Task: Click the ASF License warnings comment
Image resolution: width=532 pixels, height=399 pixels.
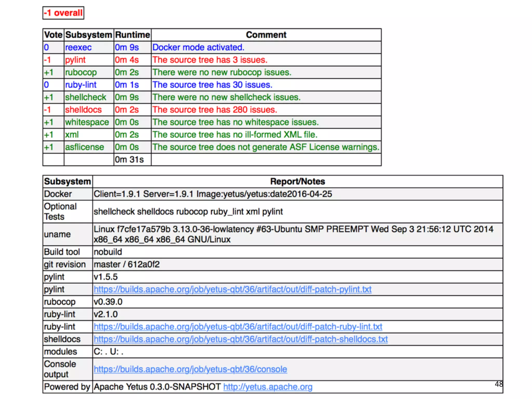Action: click(x=266, y=147)
